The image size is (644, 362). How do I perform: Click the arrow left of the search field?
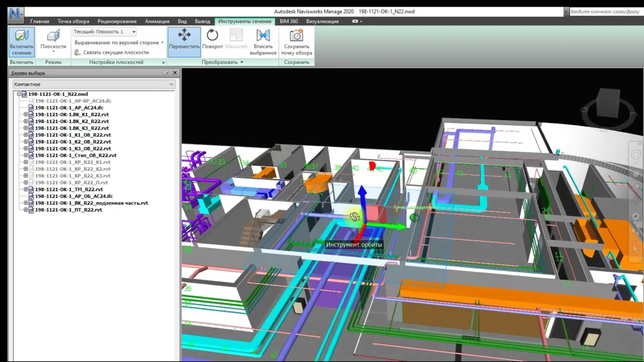coord(567,12)
